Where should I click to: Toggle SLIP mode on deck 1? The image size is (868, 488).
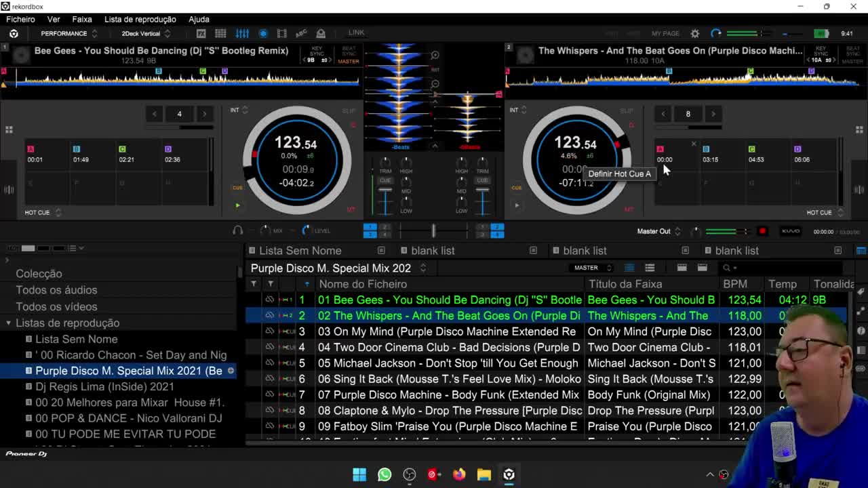coord(349,110)
